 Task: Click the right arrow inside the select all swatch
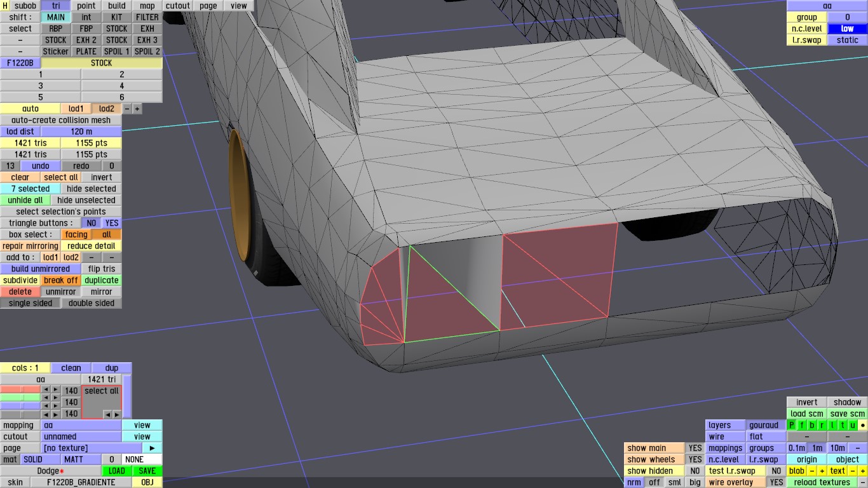116,414
